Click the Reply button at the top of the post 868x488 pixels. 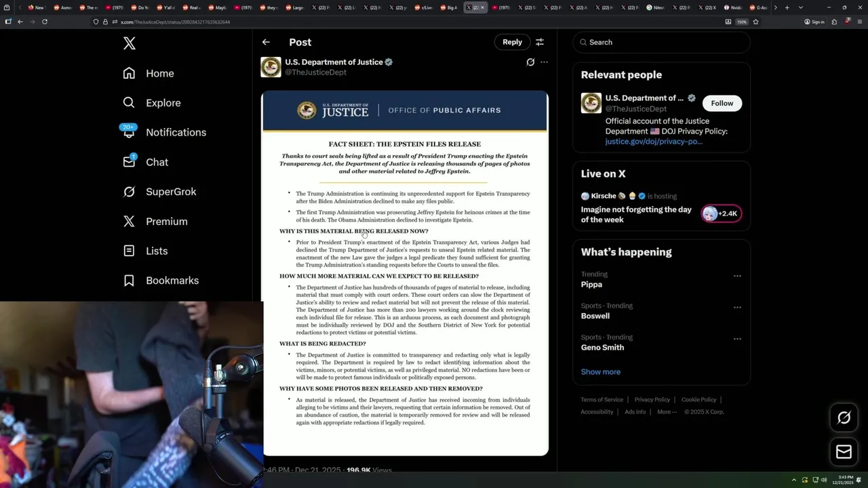pos(512,42)
